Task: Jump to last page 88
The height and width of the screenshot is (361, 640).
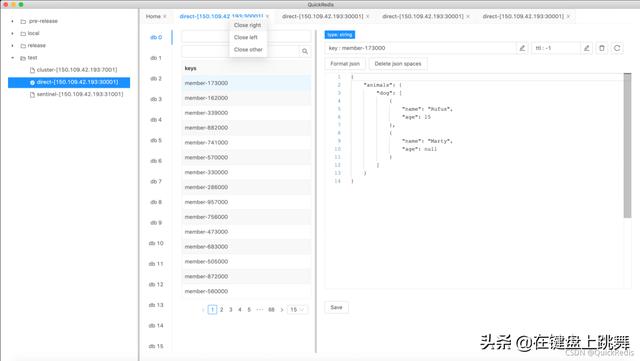Action: 271,310
